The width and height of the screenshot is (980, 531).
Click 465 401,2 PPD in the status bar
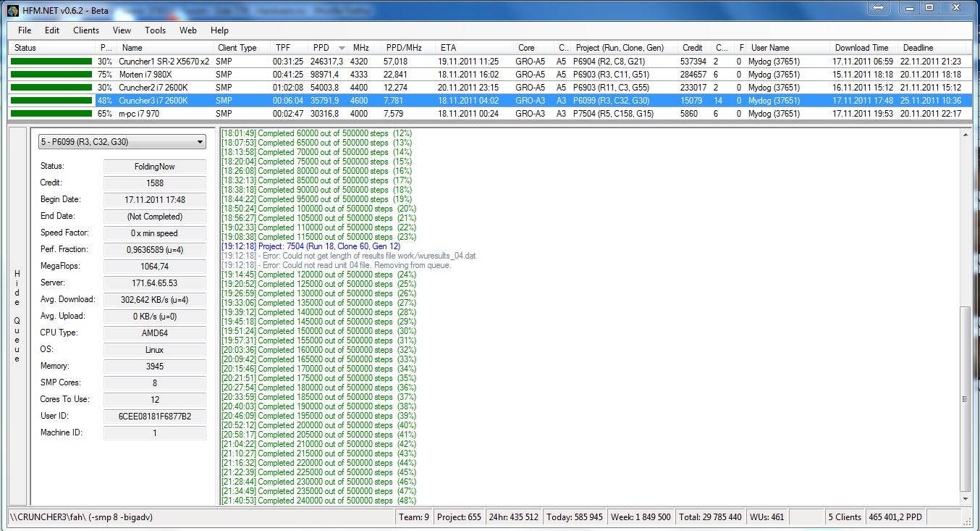click(895, 517)
